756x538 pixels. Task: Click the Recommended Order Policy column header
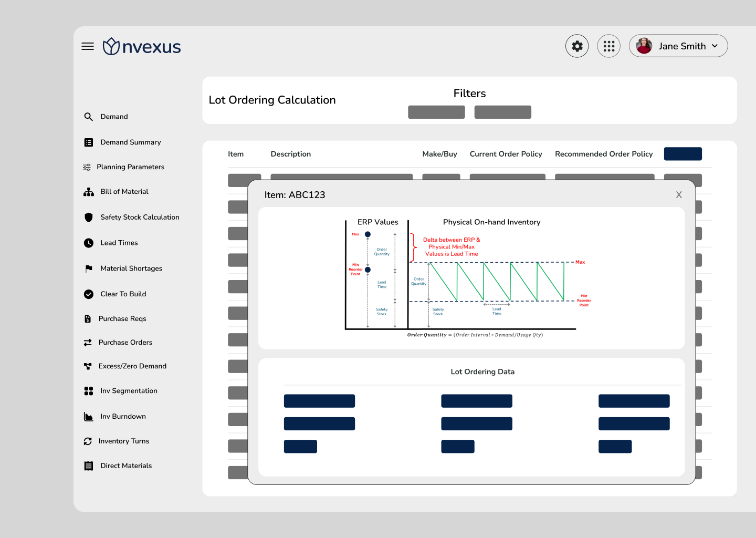pyautogui.click(x=604, y=154)
